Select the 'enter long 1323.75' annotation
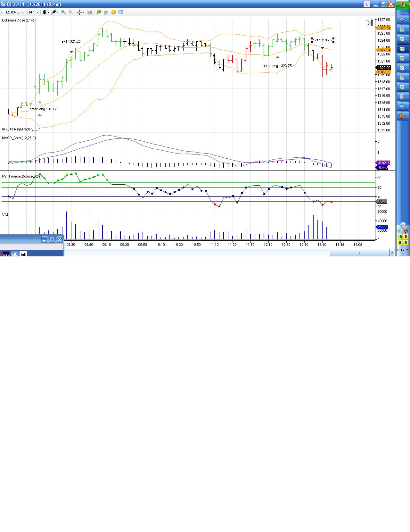This screenshot has width=410, height=532. (x=277, y=66)
